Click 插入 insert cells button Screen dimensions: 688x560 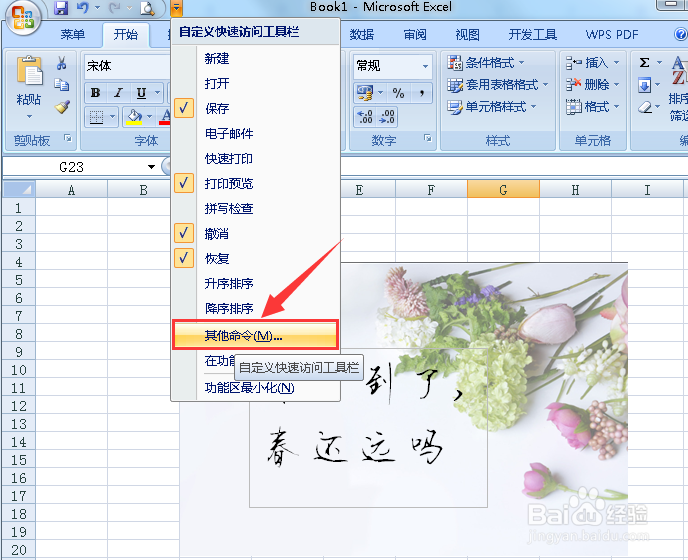click(592, 63)
